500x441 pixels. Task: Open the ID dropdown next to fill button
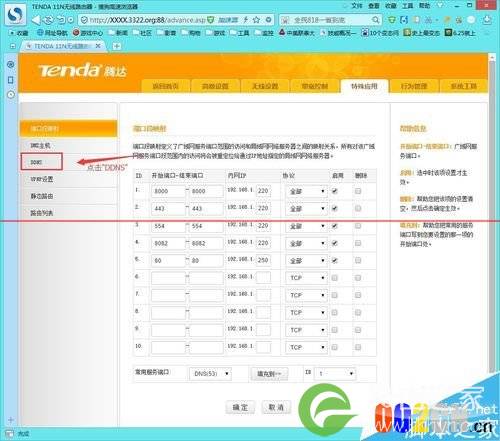336,374
